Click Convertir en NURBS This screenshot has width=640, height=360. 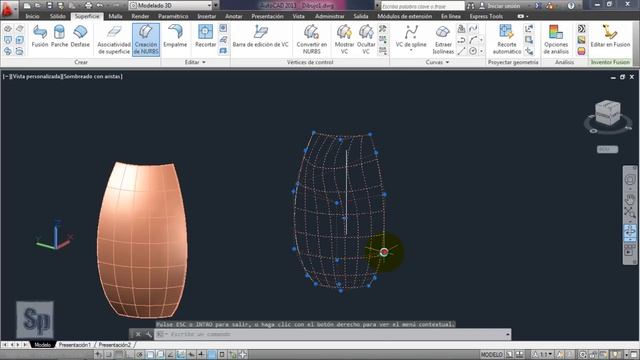tap(311, 40)
